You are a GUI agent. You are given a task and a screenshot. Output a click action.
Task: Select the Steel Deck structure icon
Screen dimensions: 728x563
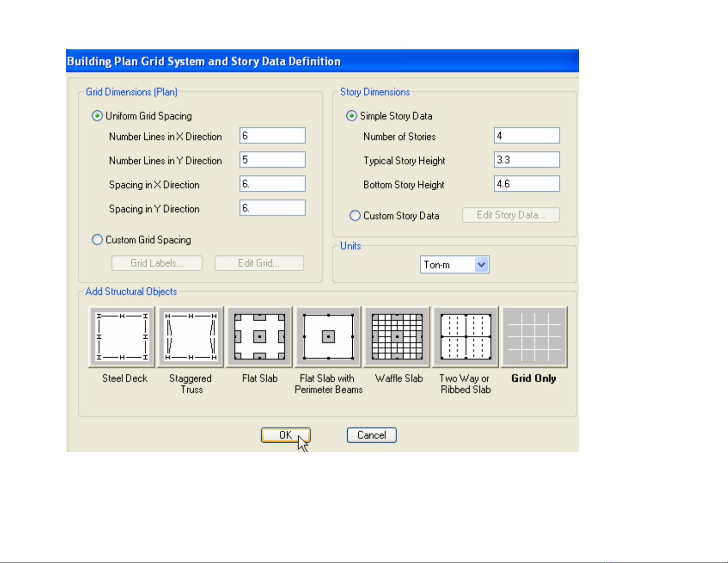tap(122, 337)
